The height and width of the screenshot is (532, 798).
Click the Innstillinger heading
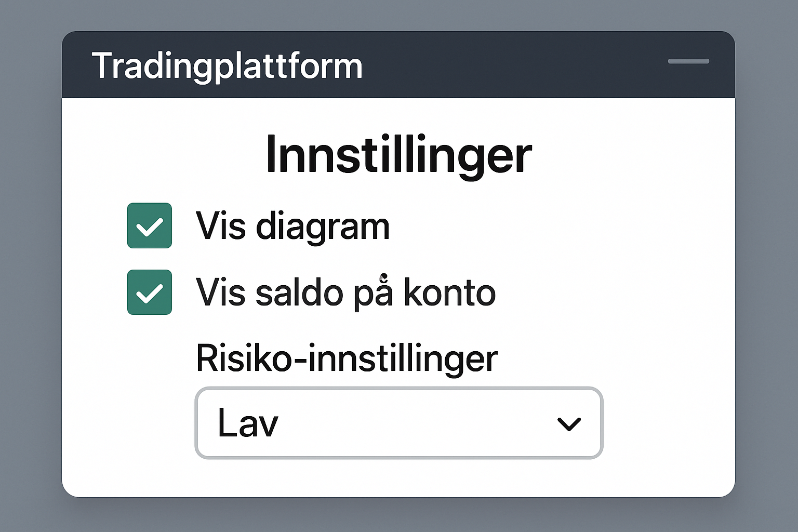398,154
